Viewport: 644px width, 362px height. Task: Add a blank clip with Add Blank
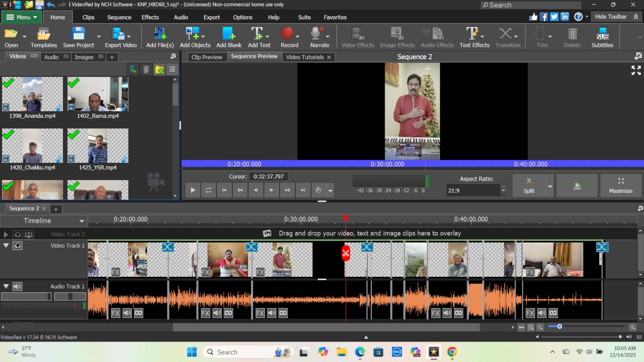(x=229, y=37)
